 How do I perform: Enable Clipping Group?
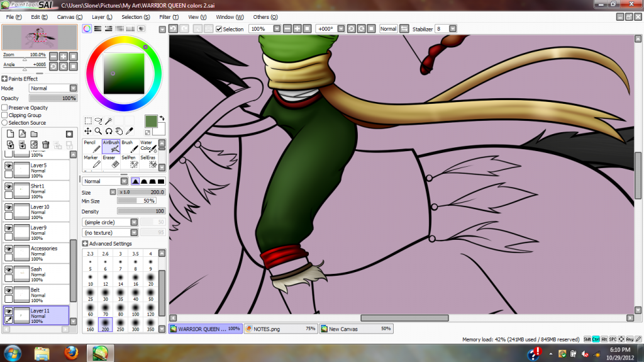pos(4,115)
